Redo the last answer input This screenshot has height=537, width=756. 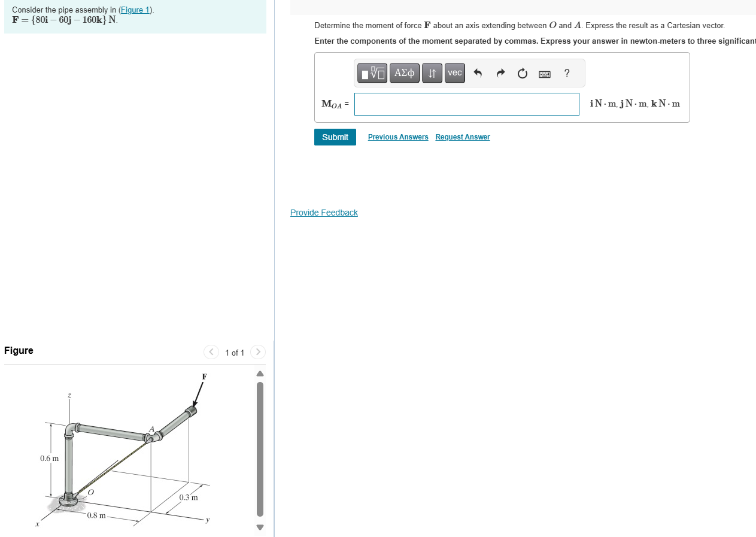[500, 72]
